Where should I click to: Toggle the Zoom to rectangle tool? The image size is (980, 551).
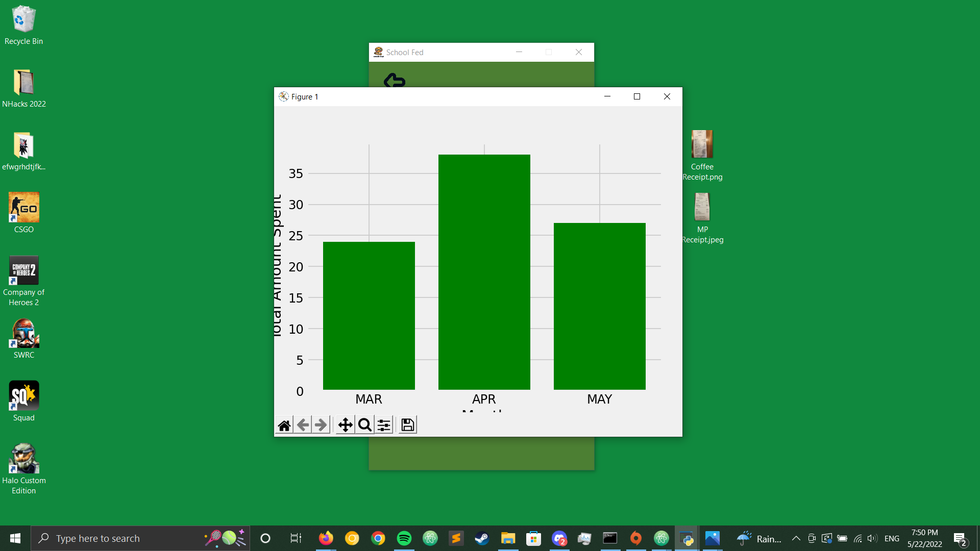[x=364, y=425]
